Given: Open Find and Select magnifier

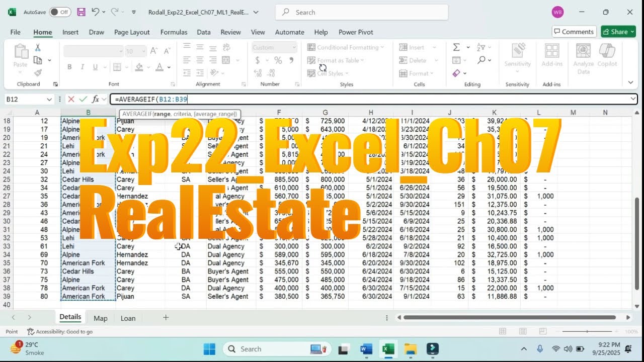Looking at the screenshot, I should 481,60.
